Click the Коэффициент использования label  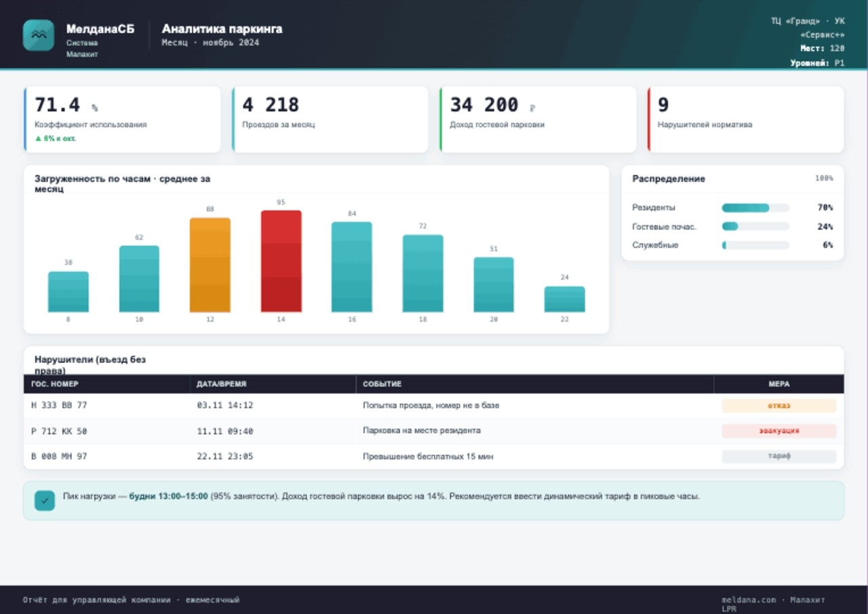click(91, 125)
